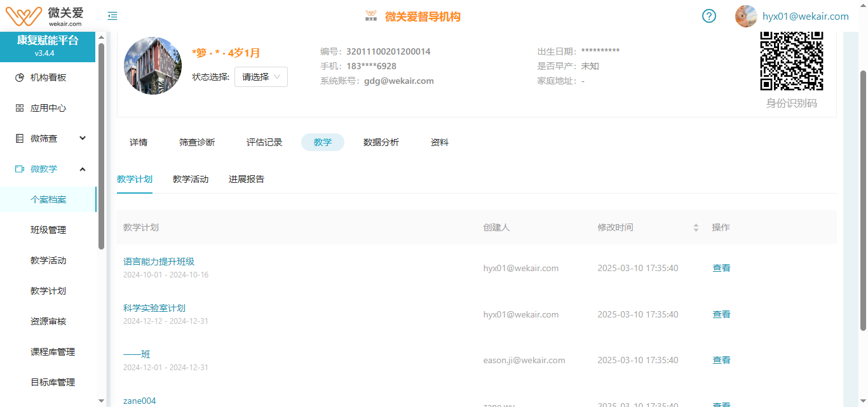The image size is (868, 407).
Task: Switch to the 教学活动 sub-tab
Action: point(191,179)
